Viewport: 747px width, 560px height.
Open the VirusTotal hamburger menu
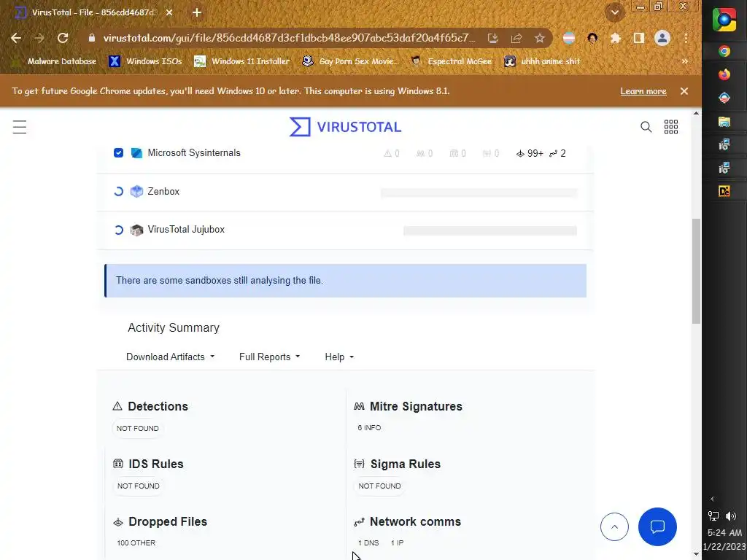tap(20, 127)
